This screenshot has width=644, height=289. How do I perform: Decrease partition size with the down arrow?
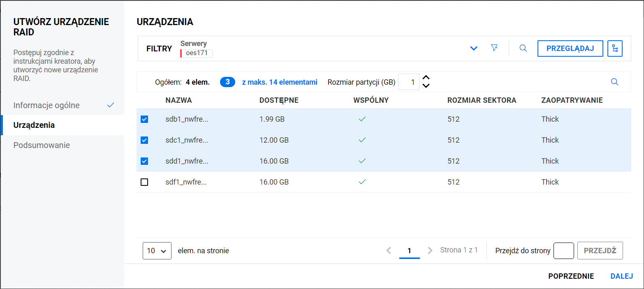click(x=426, y=86)
